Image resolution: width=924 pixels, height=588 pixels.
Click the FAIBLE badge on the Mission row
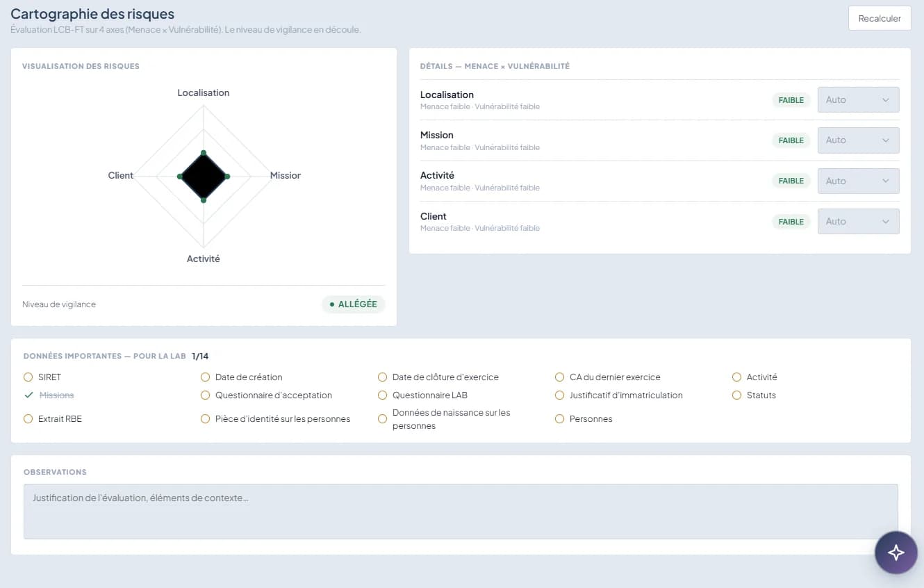791,140
